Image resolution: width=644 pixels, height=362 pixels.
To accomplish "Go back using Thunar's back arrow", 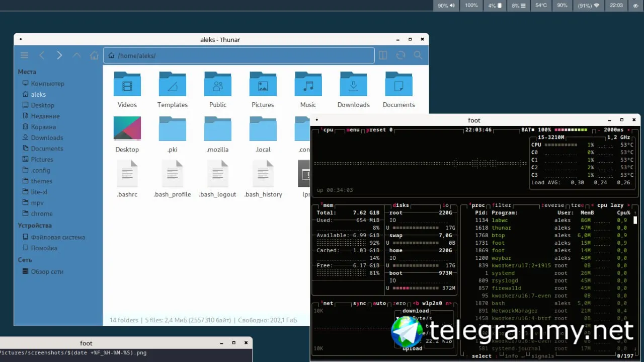I will (x=42, y=55).
